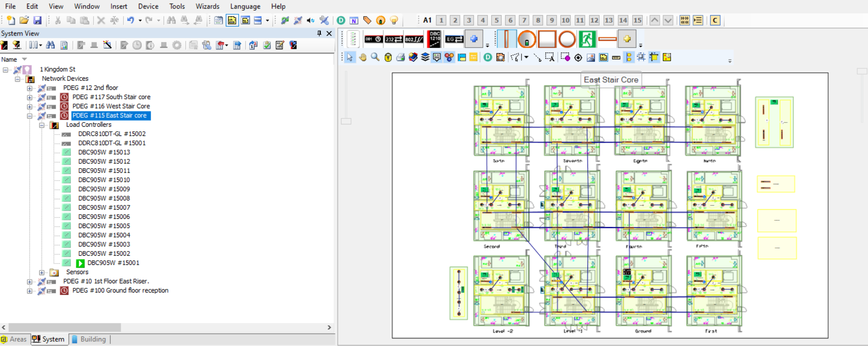The image size is (868, 346).
Task: Click the horizontal scrollbar thumb in System View
Action: pos(65,327)
